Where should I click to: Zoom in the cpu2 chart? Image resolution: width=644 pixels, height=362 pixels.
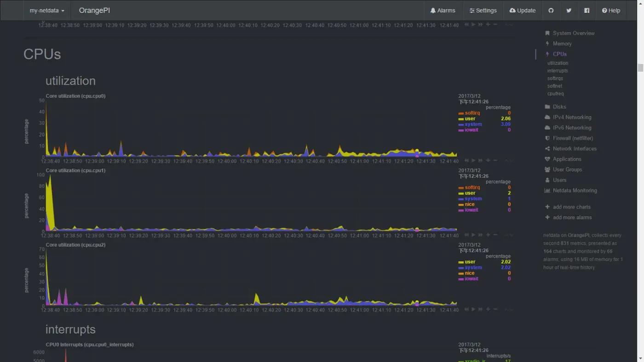coord(488,309)
